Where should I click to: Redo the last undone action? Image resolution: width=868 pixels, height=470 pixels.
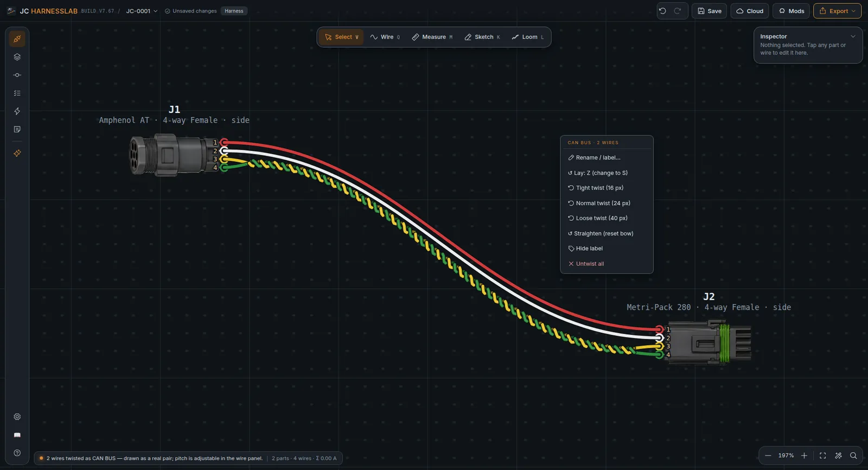678,11
